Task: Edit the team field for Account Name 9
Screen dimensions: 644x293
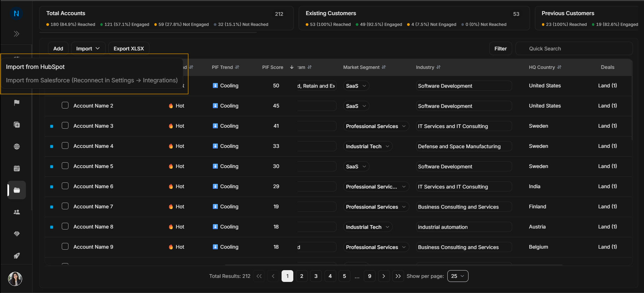Action: pos(317,247)
